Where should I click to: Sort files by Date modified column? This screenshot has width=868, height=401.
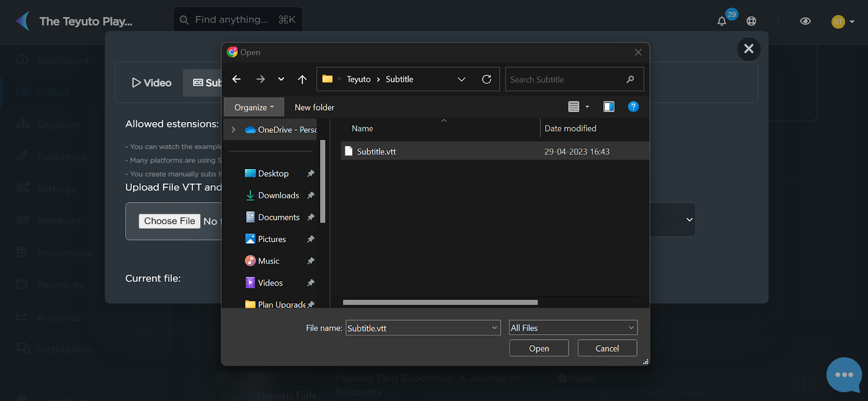tap(570, 128)
